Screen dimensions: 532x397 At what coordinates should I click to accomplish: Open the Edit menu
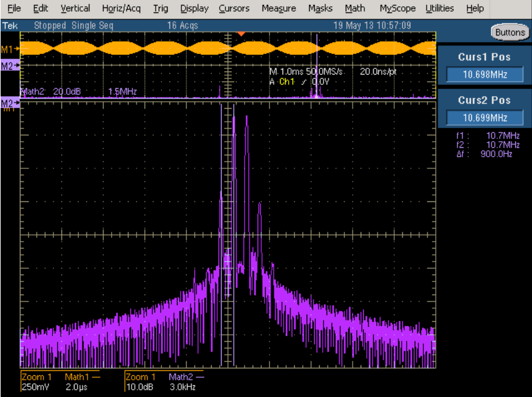click(x=40, y=8)
